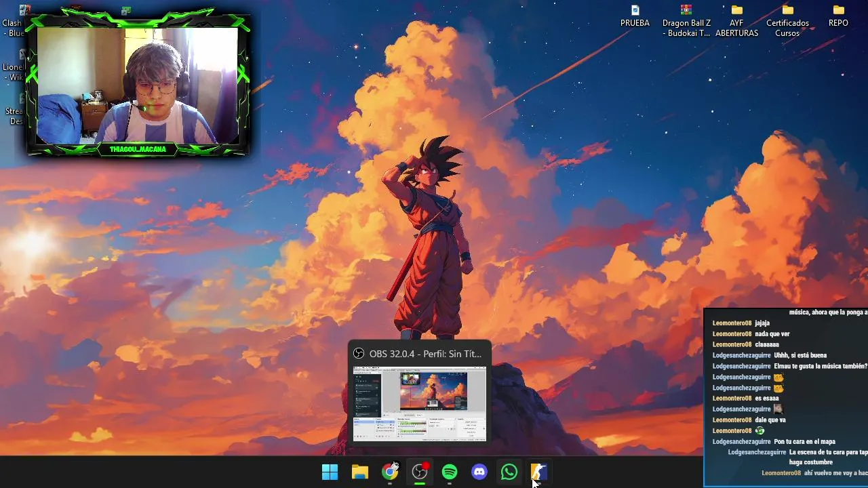Click the chat message 'jajaja'
Screen dimensions: 868x488
[762, 323]
